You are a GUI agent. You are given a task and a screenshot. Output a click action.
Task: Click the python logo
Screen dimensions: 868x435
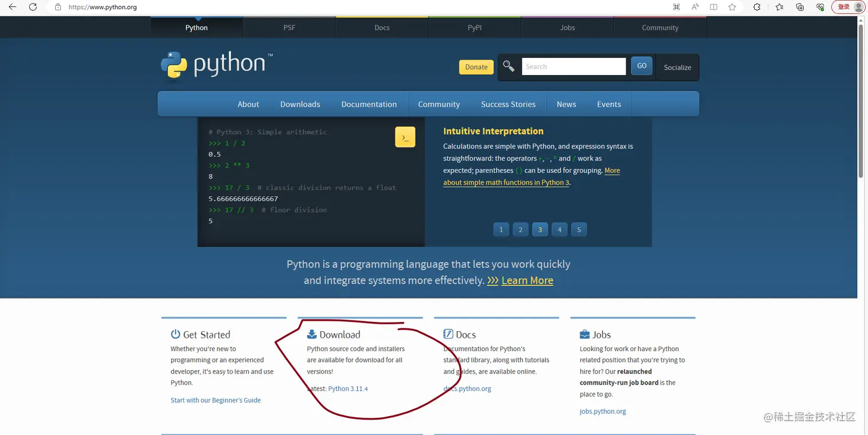coord(216,65)
